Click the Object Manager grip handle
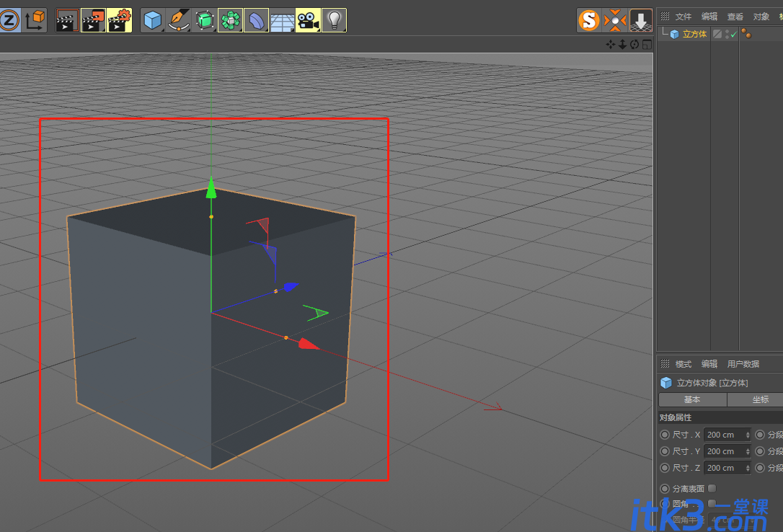Screen dimensions: 783x532 coord(665,16)
